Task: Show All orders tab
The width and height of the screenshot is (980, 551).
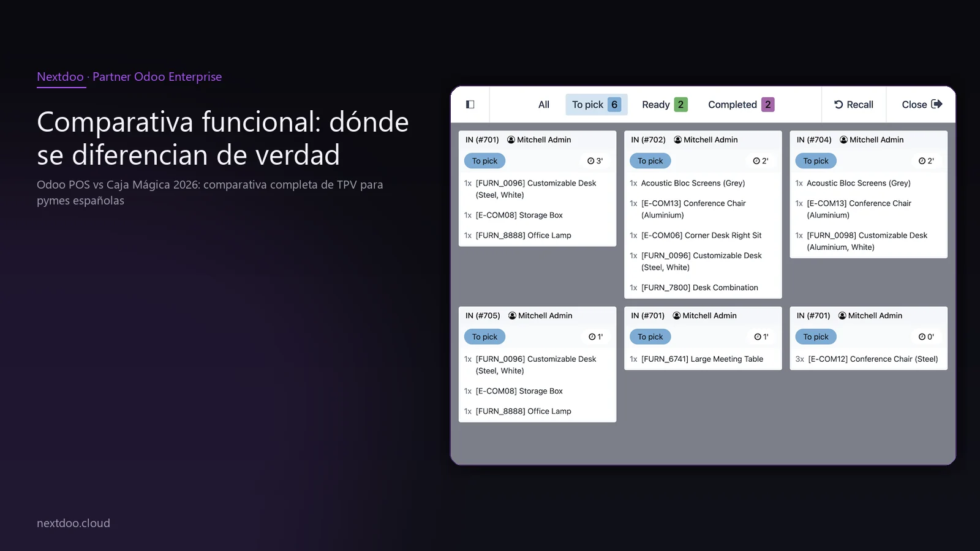Action: point(544,105)
